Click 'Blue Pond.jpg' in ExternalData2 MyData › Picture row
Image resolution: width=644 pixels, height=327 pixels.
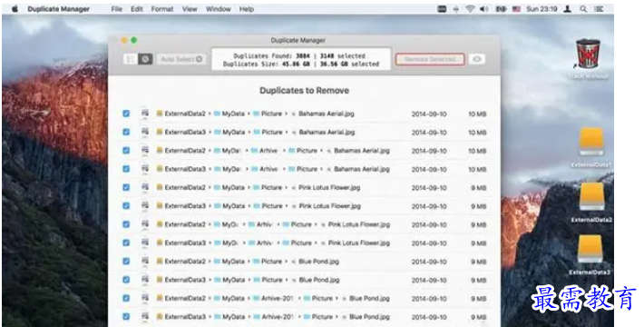318,262
